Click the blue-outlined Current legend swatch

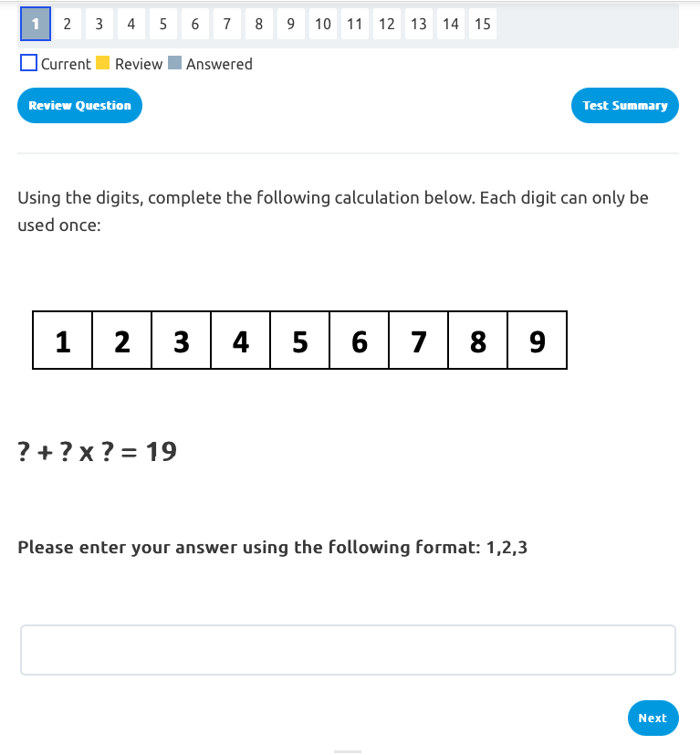28,64
